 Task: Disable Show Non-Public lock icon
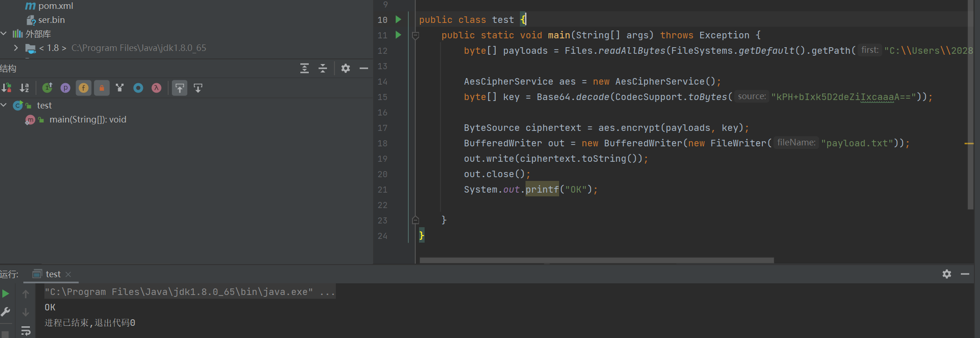tap(102, 88)
